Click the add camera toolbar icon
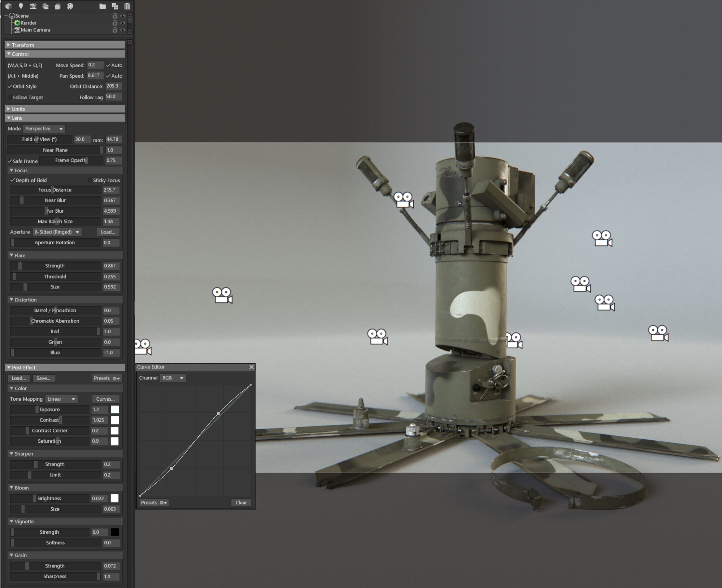Screen dimensions: 722x588 pyautogui.click(x=33, y=6)
